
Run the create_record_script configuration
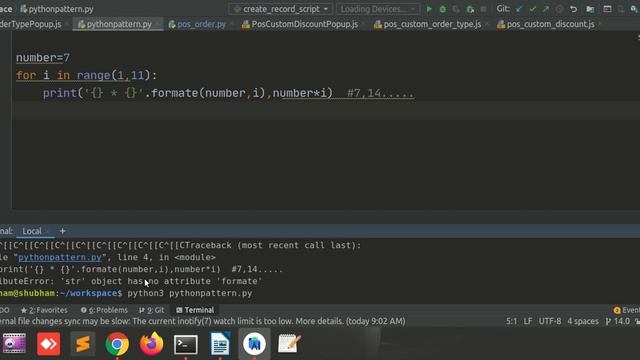429,9
